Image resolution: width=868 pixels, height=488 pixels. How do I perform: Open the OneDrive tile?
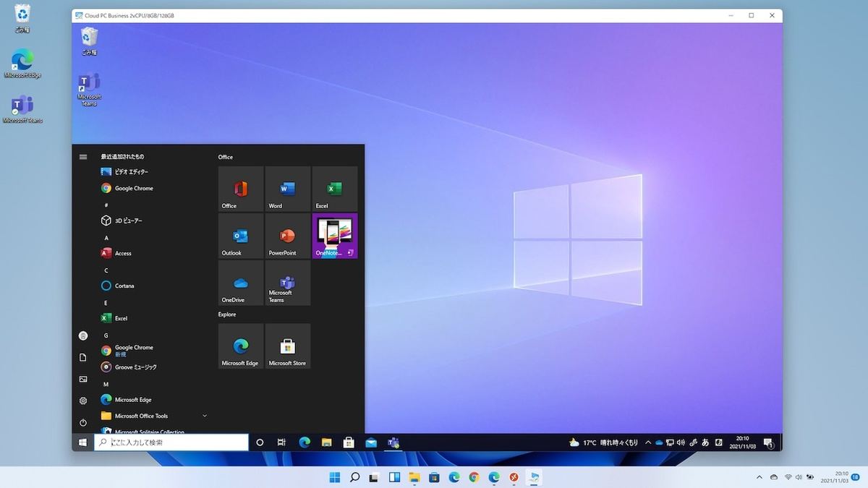coord(241,283)
